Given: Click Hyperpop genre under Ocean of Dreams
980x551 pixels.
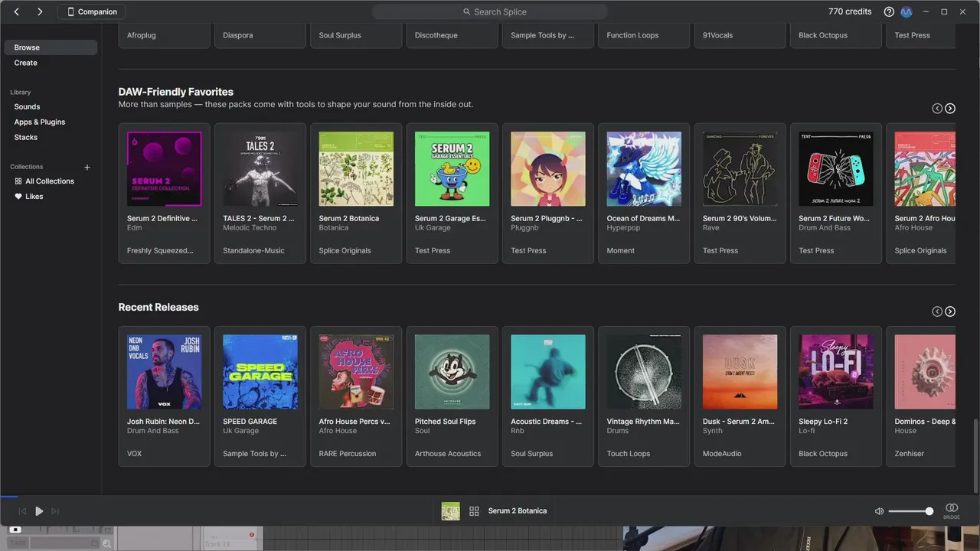Looking at the screenshot, I should pos(623,228).
